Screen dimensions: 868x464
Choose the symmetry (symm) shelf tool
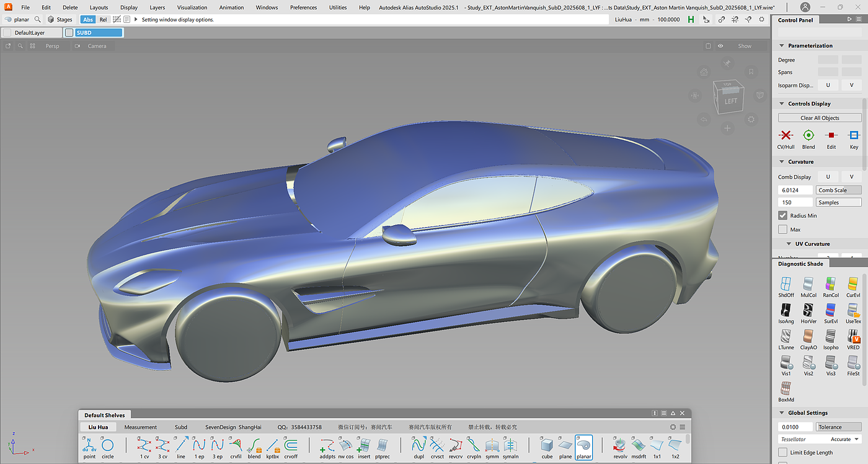492,447
